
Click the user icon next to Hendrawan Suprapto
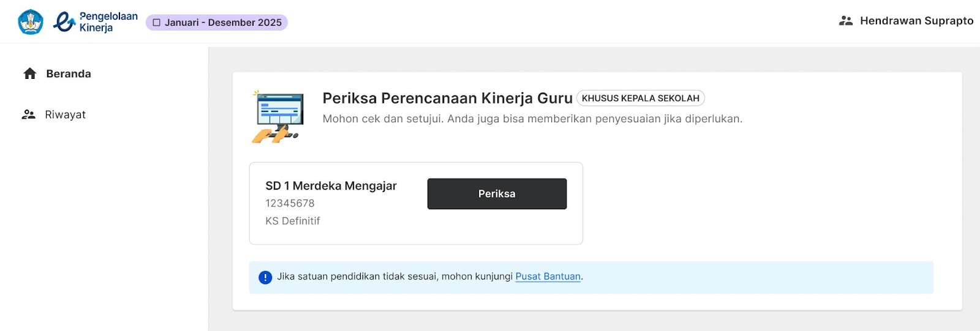[x=846, y=21]
